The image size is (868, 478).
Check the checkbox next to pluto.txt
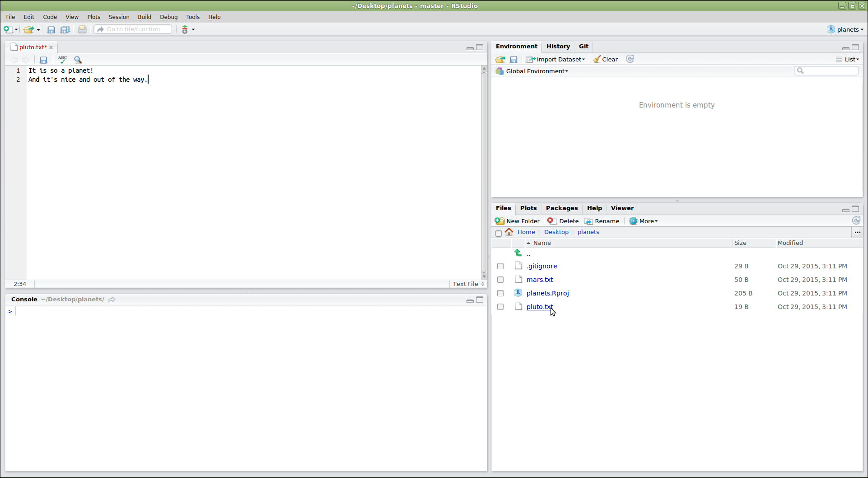pos(500,306)
